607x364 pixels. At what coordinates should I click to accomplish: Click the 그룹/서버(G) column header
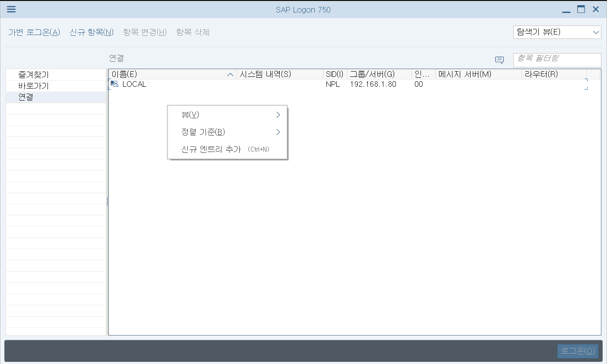pyautogui.click(x=372, y=74)
